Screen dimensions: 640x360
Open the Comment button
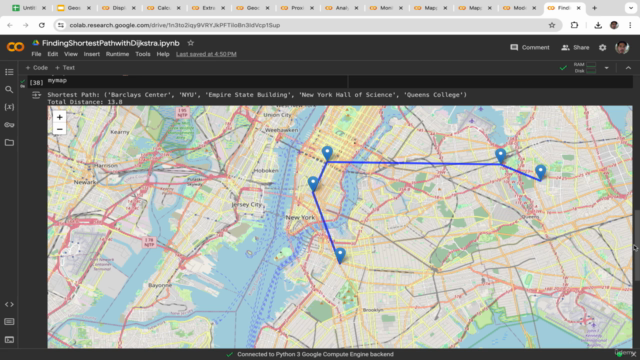(x=530, y=47)
